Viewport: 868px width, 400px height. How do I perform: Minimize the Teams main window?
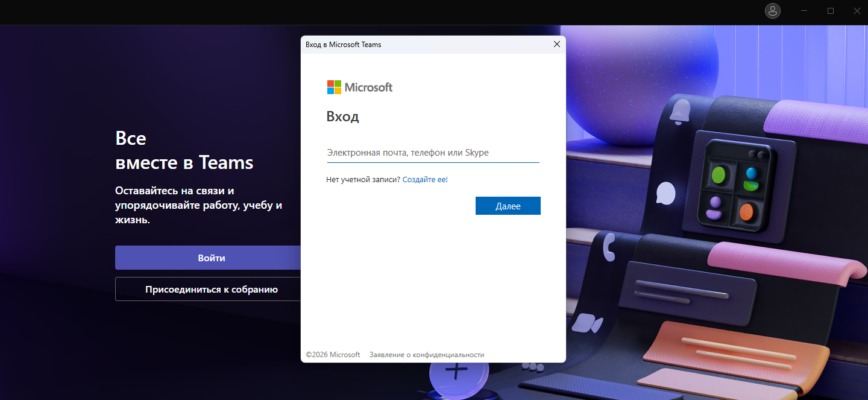click(804, 11)
